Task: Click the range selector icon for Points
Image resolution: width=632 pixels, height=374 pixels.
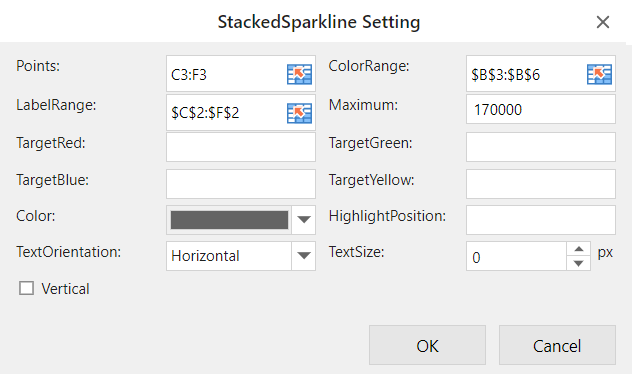Action: [x=299, y=74]
